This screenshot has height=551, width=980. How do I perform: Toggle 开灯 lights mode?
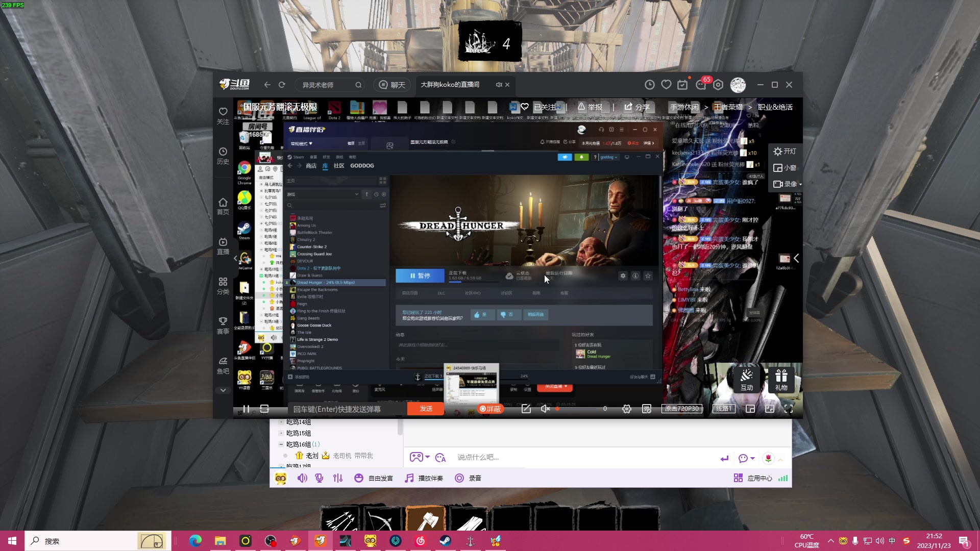[x=785, y=152]
